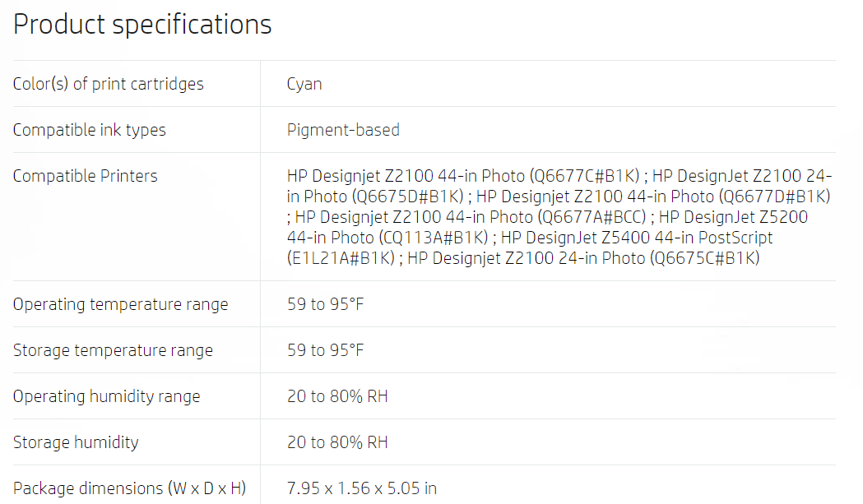Click the Pigment-based value text
This screenshot has width=863, height=504.
pyautogui.click(x=343, y=131)
